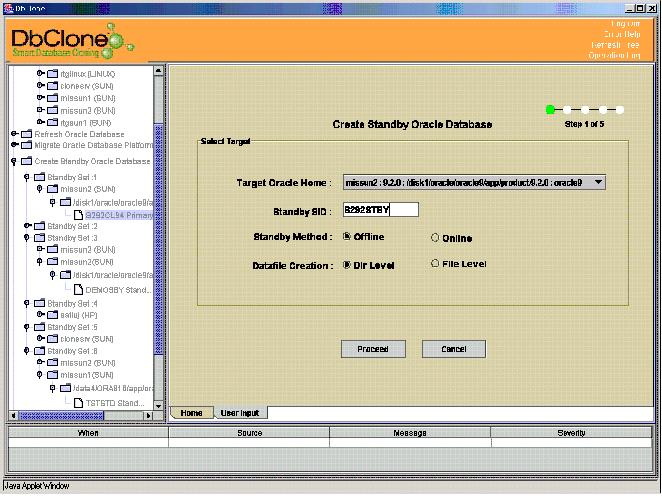Viewport: 662px width, 496px height.
Task: Click the /data4/ORA816 folder icon
Action: pyautogui.click(x=65, y=388)
